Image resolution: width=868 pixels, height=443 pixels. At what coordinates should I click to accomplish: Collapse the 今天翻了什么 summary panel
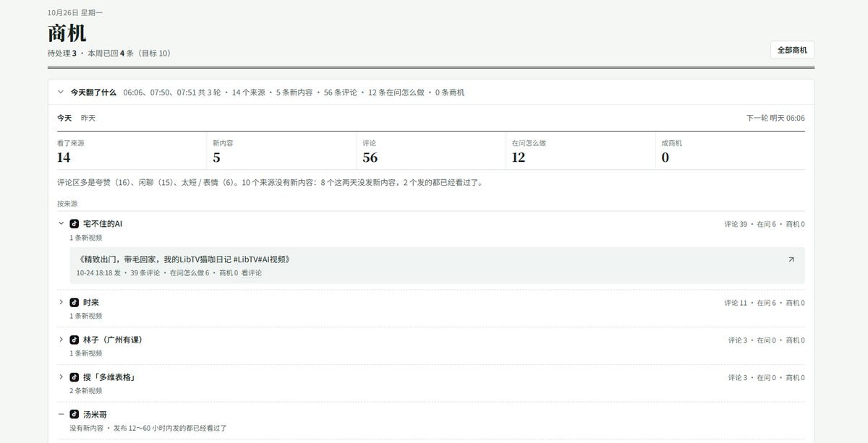point(61,93)
